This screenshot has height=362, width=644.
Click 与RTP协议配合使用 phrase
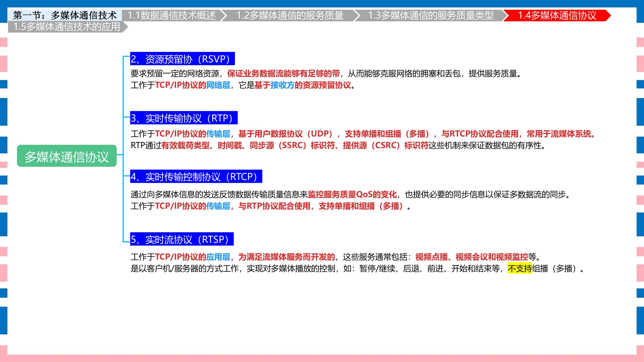pyautogui.click(x=274, y=206)
